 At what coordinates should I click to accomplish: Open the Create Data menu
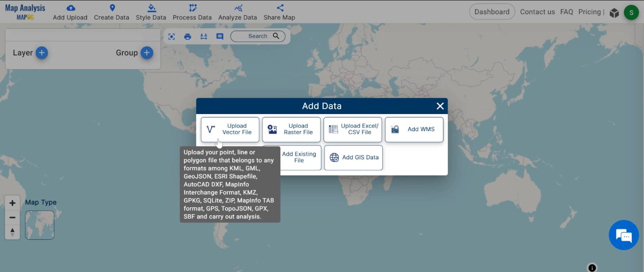pyautogui.click(x=111, y=12)
